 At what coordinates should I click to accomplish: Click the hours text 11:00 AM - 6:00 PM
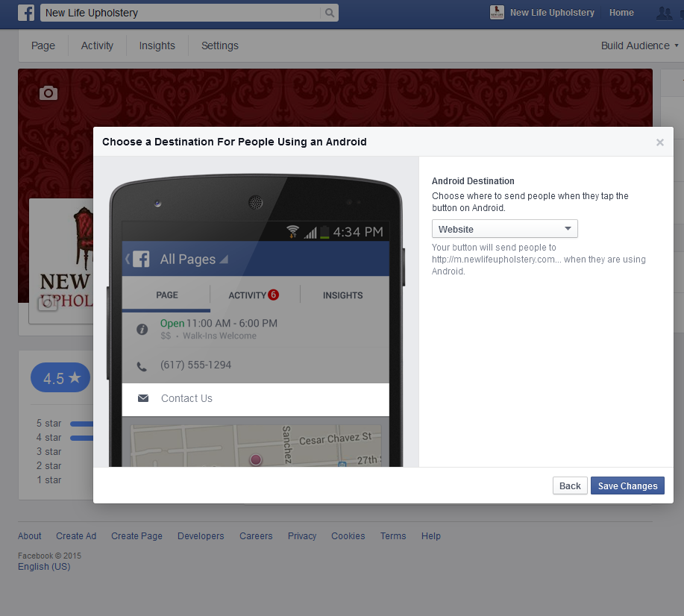coord(232,323)
